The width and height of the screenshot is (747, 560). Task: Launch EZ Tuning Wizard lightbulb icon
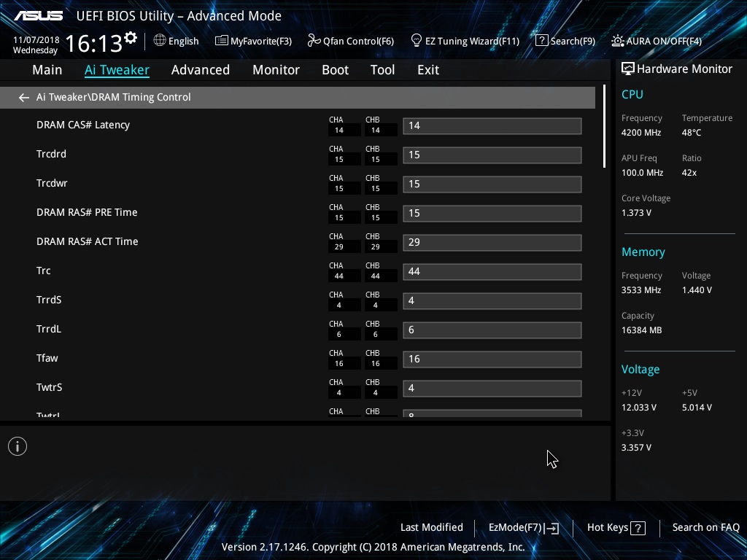[x=417, y=41]
